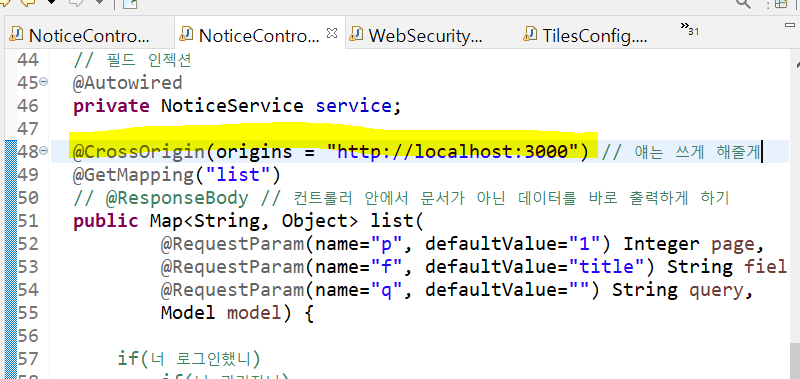Click the Java file icon on active NoticeContro tab

click(187, 34)
